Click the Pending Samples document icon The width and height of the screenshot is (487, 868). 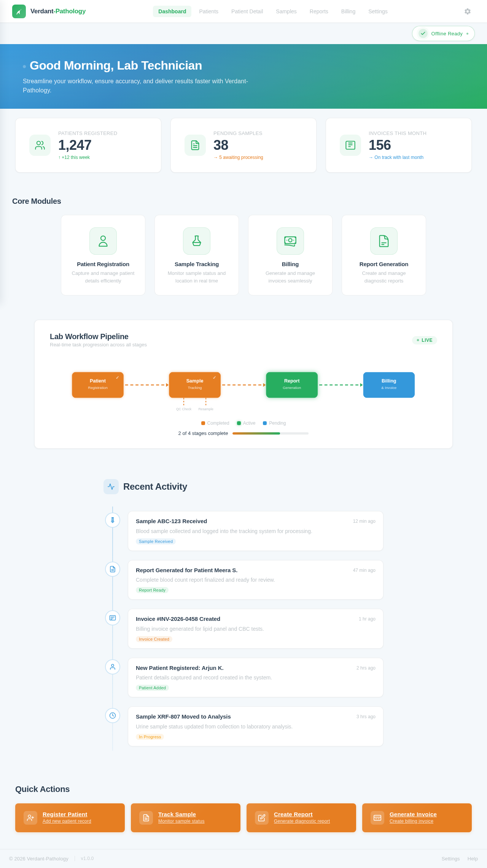195,145
